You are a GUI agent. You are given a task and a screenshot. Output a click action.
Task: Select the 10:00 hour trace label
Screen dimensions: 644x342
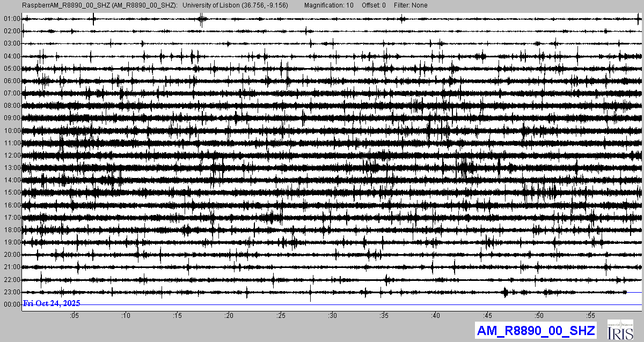(11, 131)
